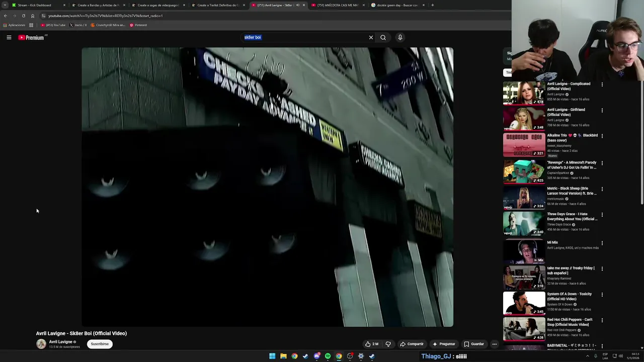Open options menu for Alkaline Trio Blackbird
644x362 pixels.
point(602,136)
